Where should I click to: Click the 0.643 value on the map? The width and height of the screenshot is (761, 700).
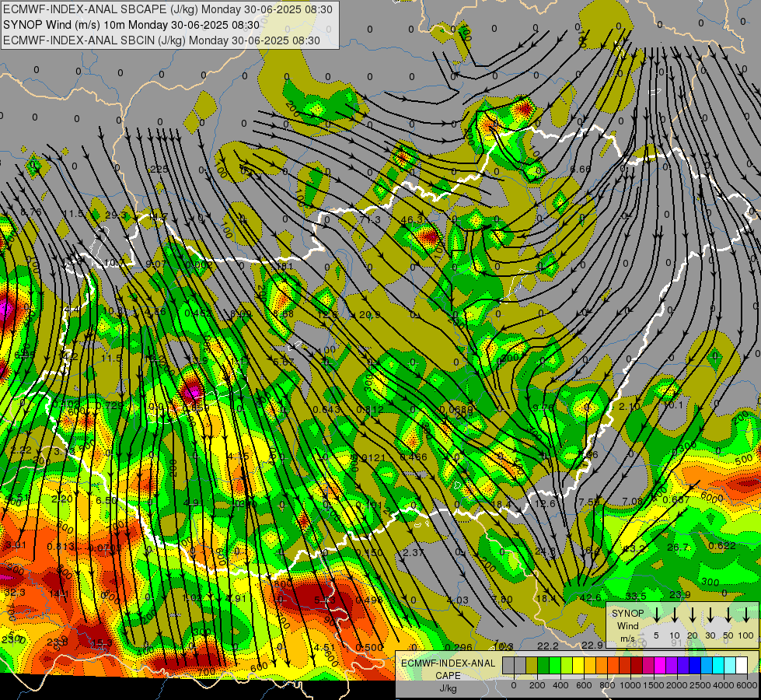pyautogui.click(x=326, y=410)
